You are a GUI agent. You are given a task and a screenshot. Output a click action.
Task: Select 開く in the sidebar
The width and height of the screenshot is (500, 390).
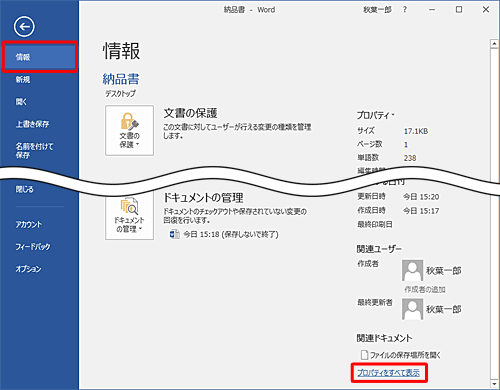pos(21,102)
